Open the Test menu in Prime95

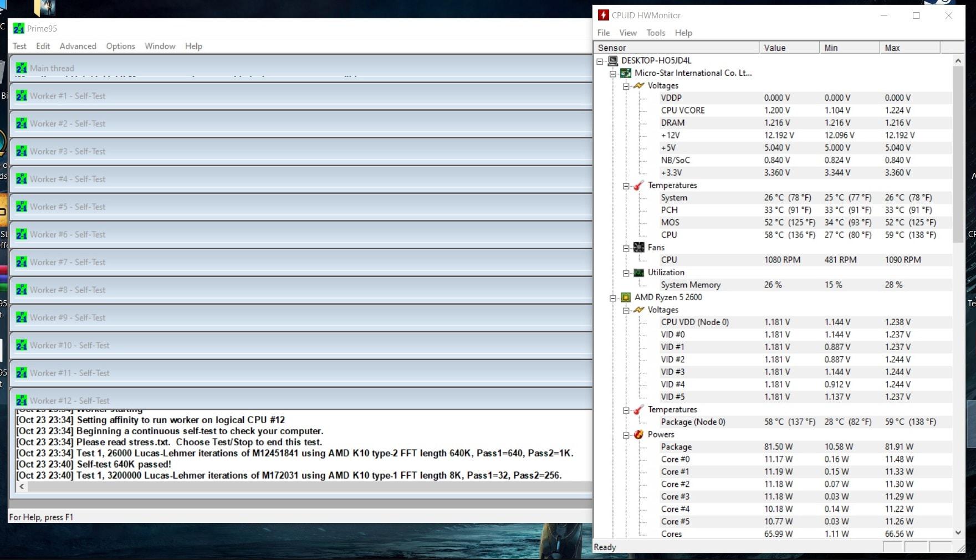point(19,46)
